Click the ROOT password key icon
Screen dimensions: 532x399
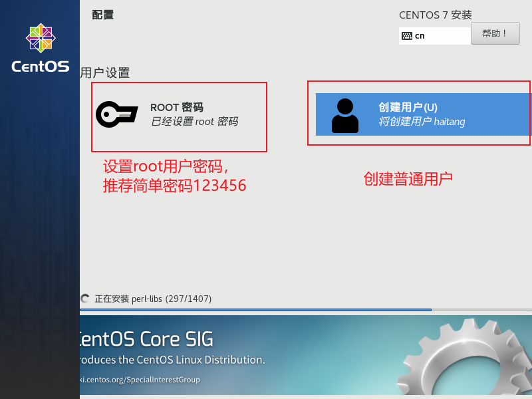(x=117, y=114)
